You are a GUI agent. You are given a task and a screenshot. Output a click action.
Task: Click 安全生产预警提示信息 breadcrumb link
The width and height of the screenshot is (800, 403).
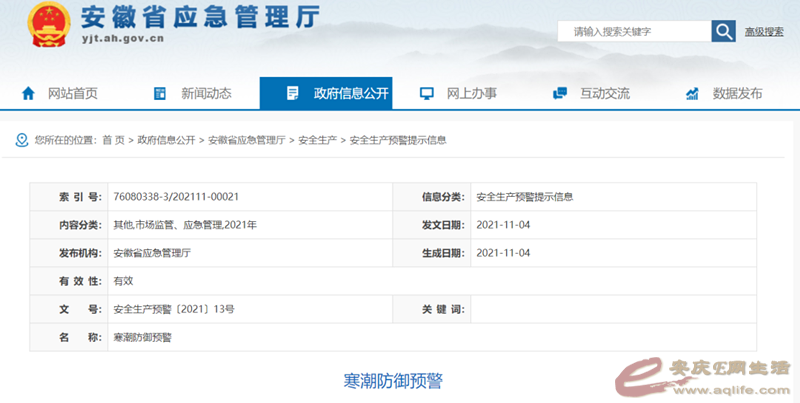pos(397,140)
